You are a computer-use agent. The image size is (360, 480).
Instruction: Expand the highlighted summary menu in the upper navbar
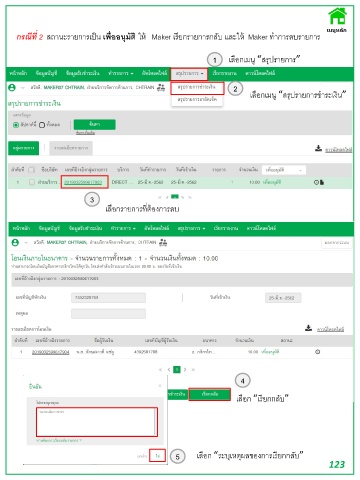189,73
